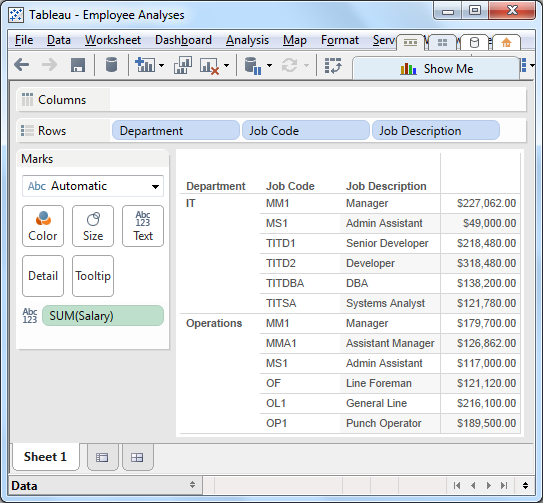Open the Automatic mark type dropdown
This screenshot has width=543, height=503.
pyautogui.click(x=93, y=186)
